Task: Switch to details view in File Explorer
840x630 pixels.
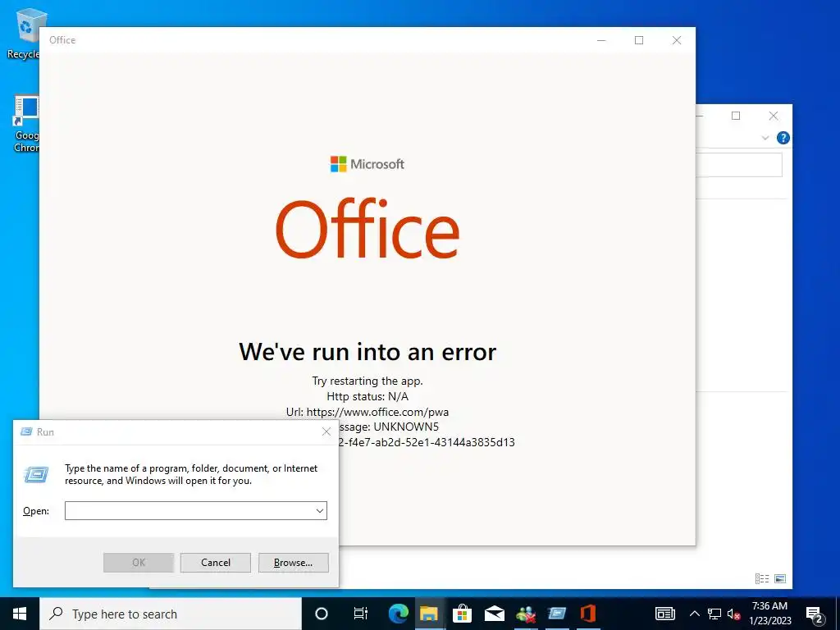Action: [x=762, y=578]
